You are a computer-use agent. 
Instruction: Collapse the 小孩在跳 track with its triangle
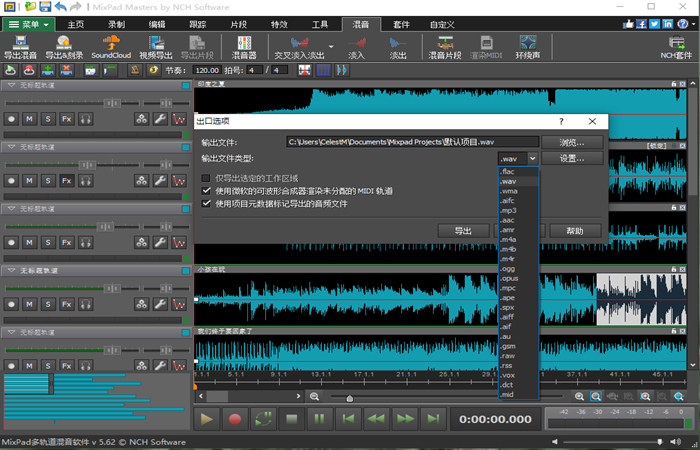[12, 271]
